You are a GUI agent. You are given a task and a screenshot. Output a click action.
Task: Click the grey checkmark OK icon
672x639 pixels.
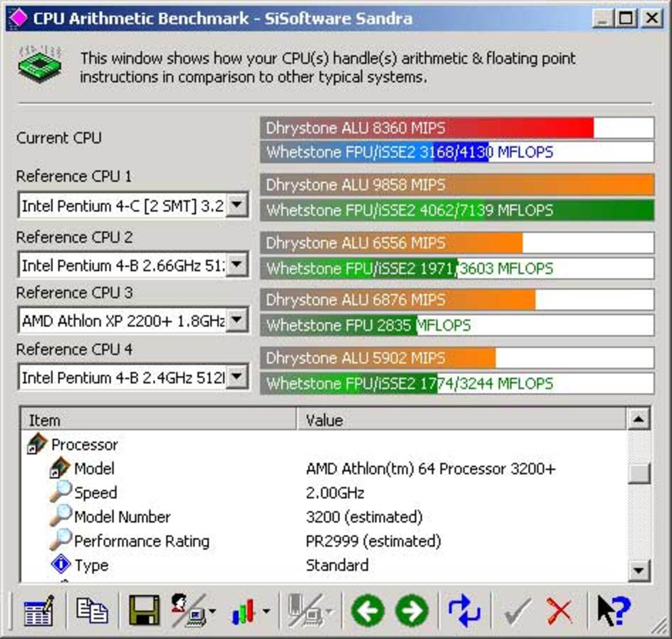point(517,611)
